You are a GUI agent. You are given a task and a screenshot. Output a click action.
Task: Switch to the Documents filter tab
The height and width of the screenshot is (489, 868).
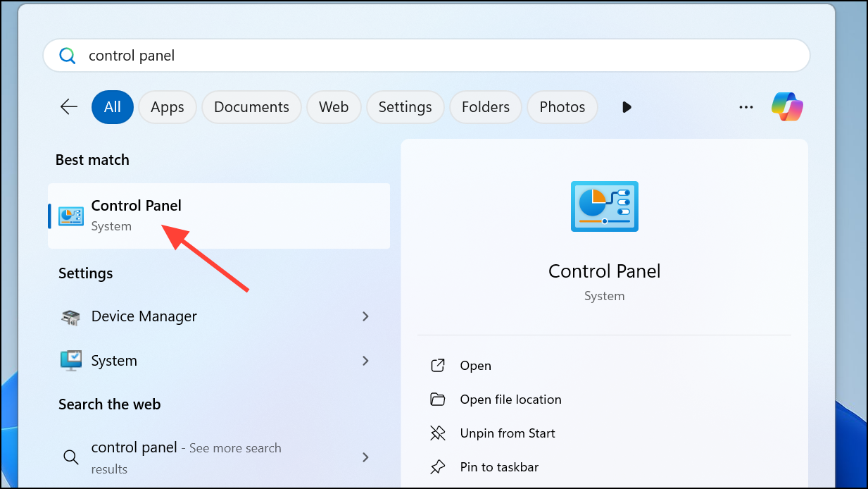251,107
